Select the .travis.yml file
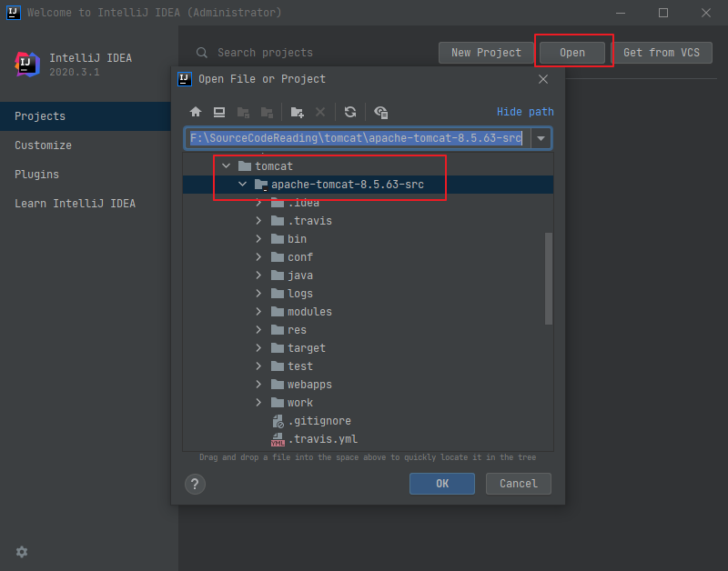This screenshot has width=728, height=571. click(323, 439)
